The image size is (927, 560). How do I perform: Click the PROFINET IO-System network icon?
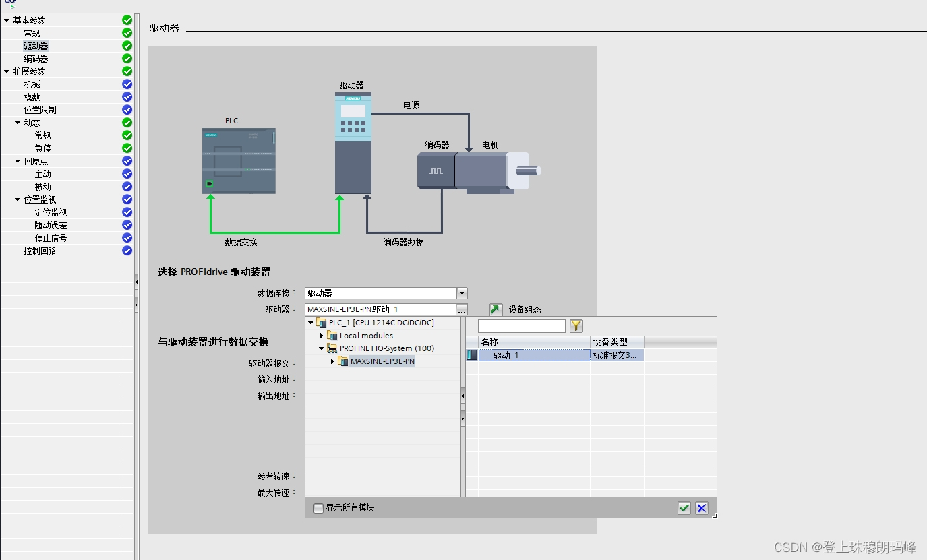(332, 348)
